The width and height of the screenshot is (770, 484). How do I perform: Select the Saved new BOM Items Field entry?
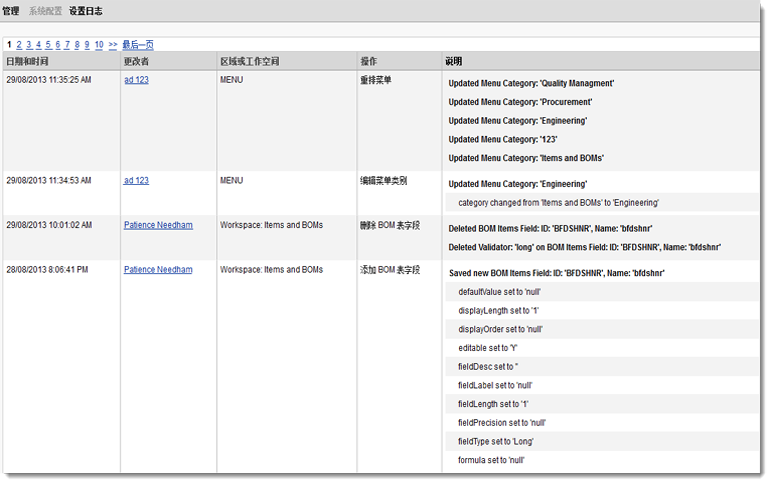[x=556, y=273]
